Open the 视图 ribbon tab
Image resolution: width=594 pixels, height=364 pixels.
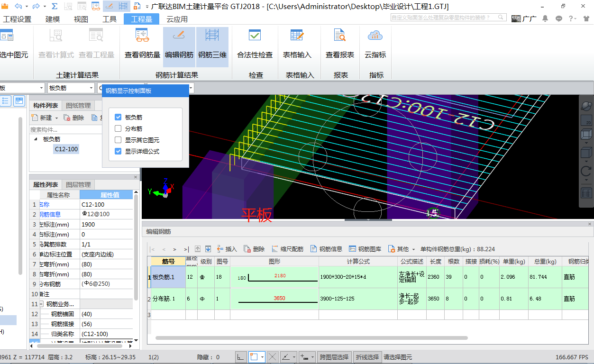coord(81,19)
